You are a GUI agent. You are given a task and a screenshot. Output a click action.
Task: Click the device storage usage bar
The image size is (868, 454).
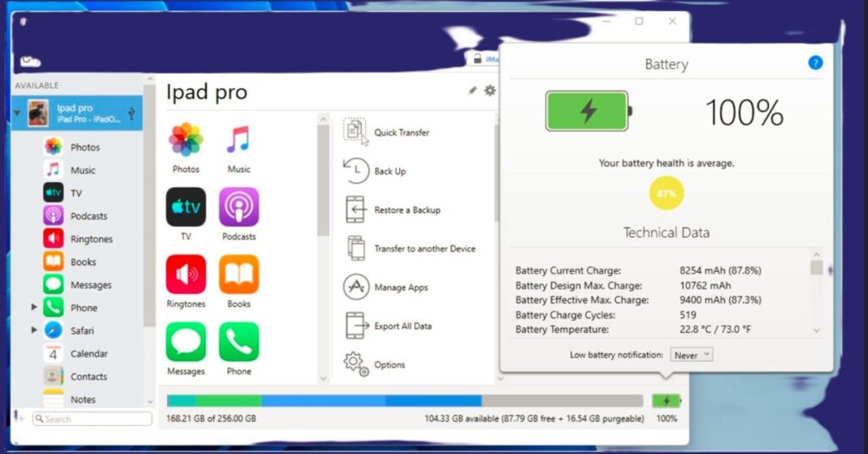point(404,401)
